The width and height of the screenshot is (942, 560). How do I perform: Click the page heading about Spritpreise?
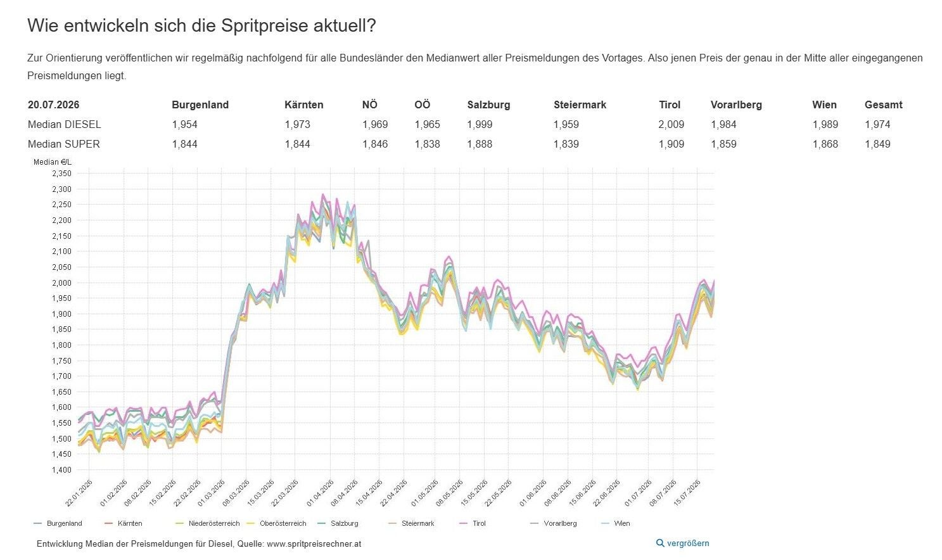(201, 26)
